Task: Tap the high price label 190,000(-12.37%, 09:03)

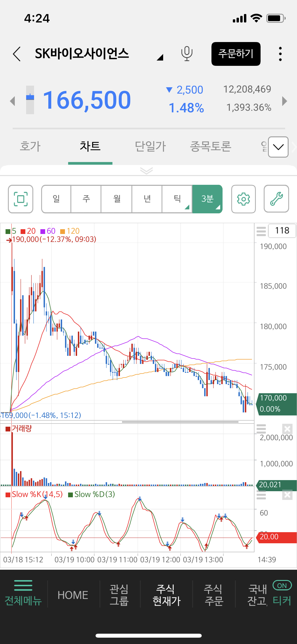Action: 54,239
